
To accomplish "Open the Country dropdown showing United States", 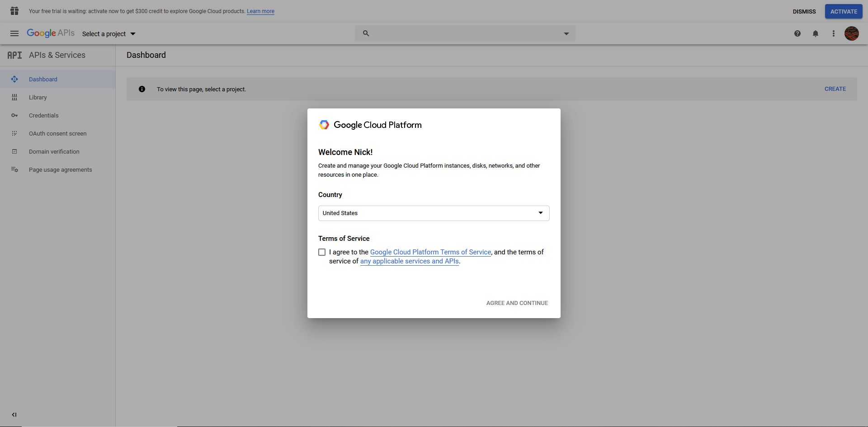I will tap(434, 213).
